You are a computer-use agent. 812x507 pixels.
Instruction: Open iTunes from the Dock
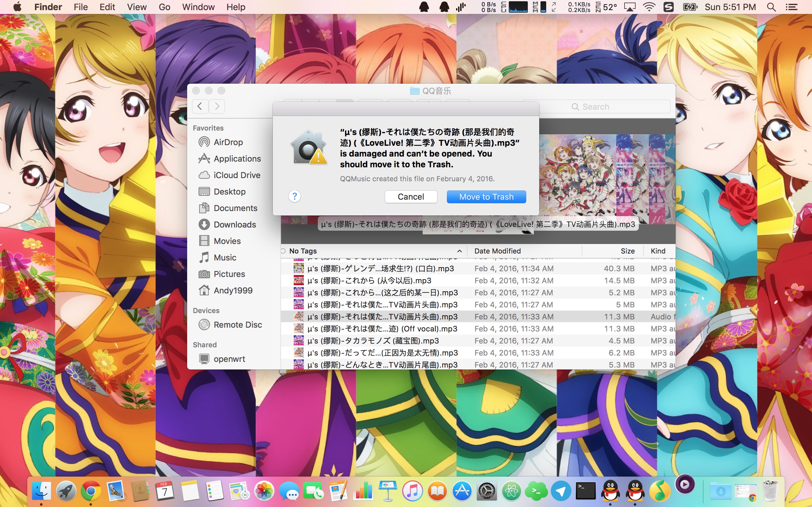[412, 491]
